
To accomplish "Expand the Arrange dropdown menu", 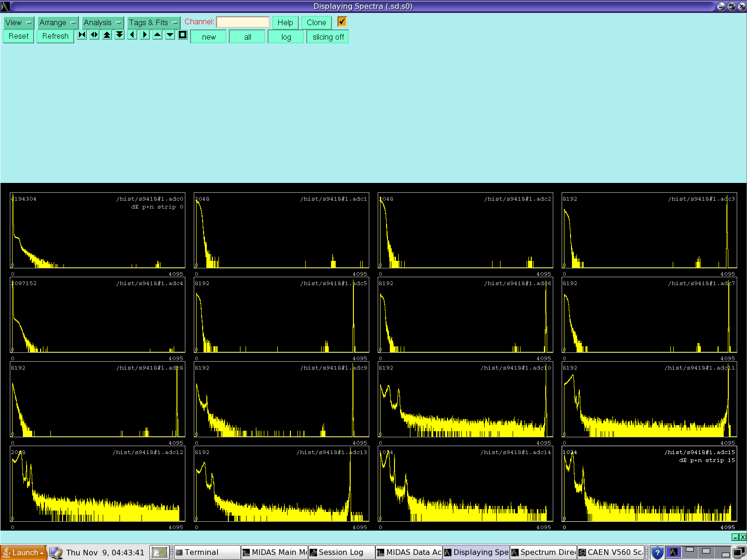I will (57, 22).
